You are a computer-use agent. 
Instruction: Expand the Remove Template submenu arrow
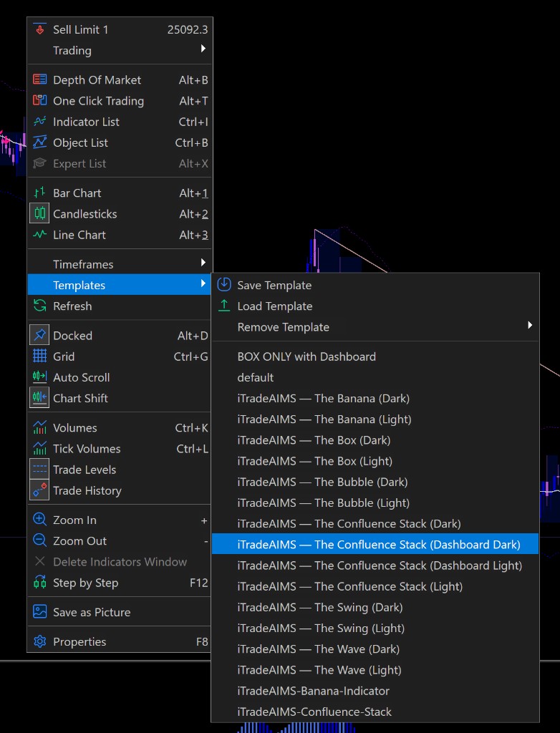530,325
